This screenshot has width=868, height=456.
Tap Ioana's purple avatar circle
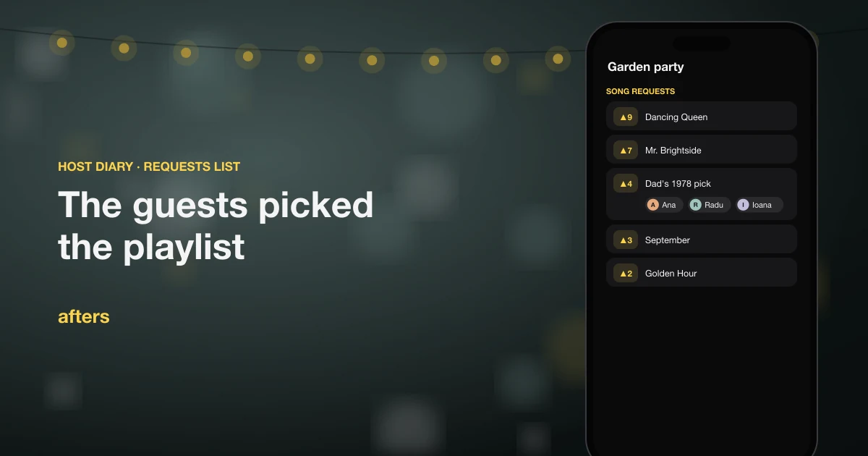743,205
